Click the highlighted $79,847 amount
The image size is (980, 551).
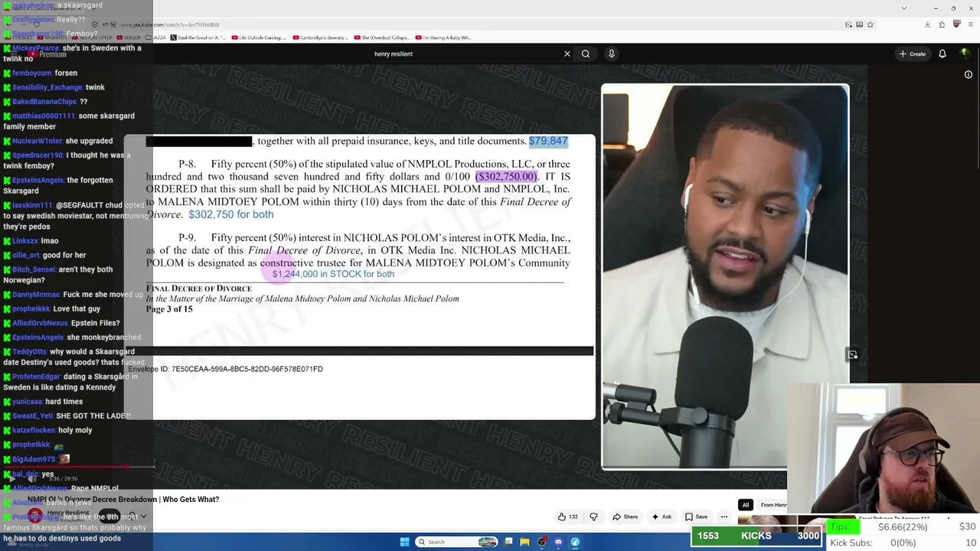click(x=548, y=141)
